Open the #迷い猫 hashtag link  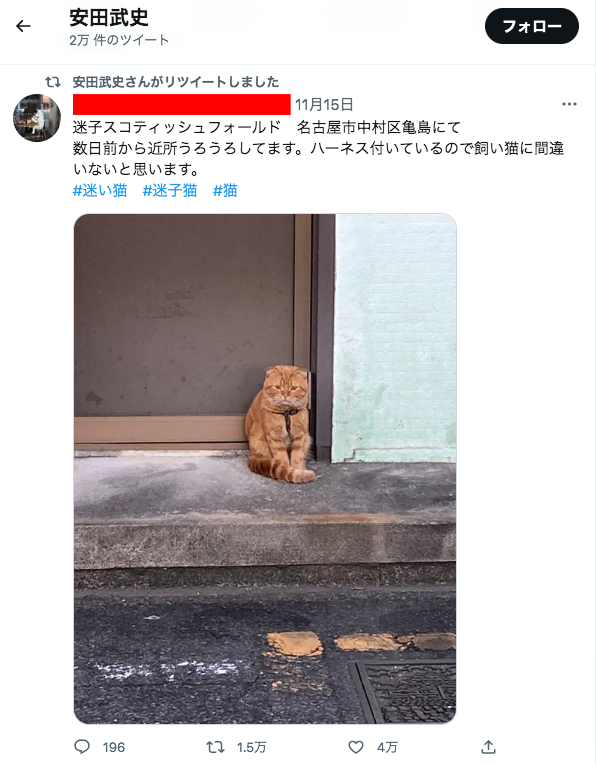coord(100,190)
